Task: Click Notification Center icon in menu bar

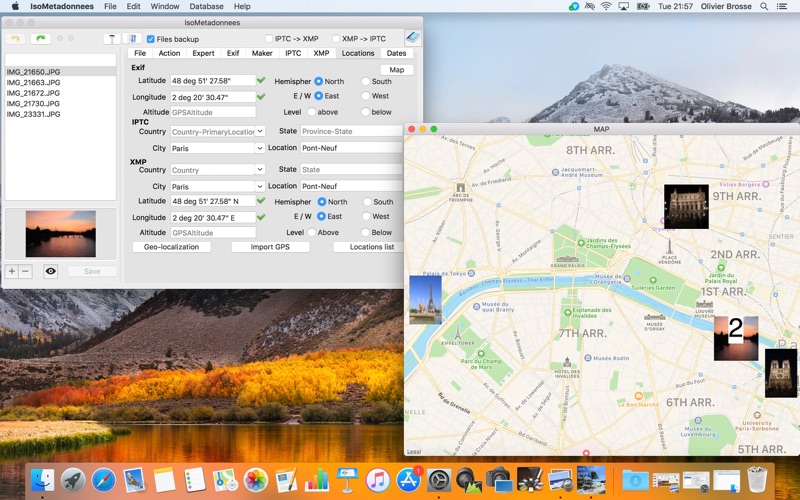Action: 782,6
